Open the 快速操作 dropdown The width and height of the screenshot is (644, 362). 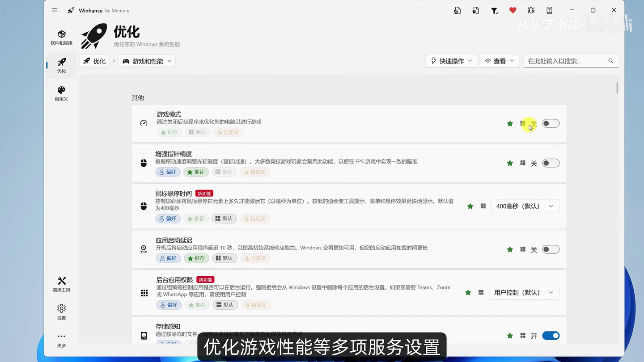pos(452,61)
